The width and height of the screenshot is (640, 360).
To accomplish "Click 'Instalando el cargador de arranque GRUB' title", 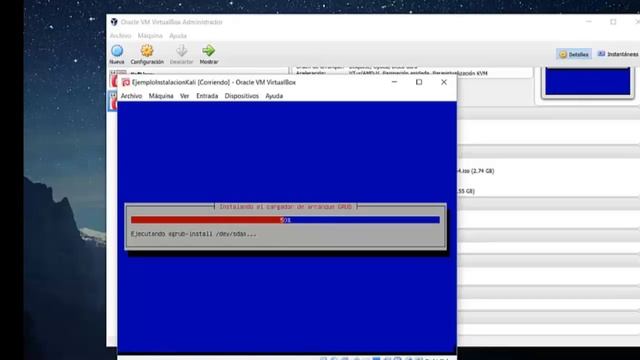I will [x=286, y=207].
